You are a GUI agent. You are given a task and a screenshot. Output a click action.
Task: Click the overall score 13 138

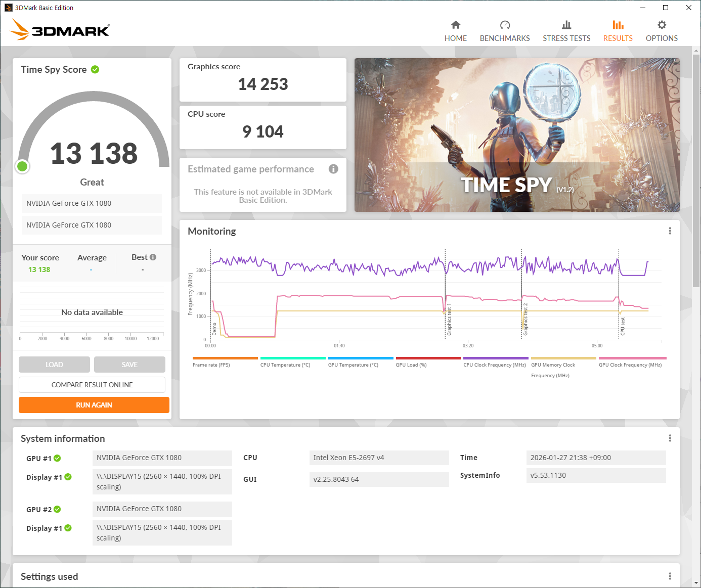tap(94, 153)
